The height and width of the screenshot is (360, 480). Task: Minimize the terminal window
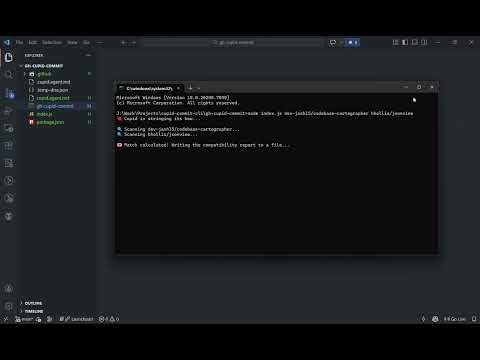(x=406, y=87)
